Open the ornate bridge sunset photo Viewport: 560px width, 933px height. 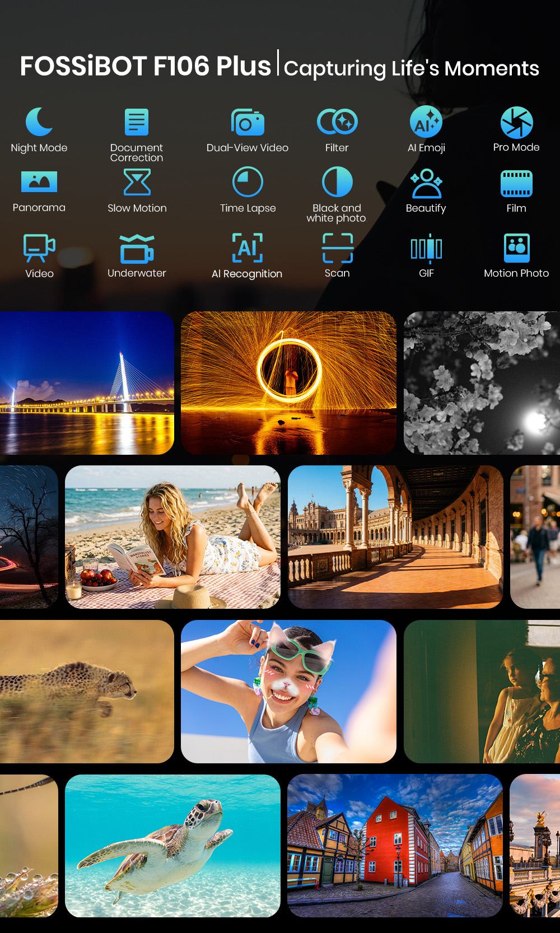pos(535,846)
